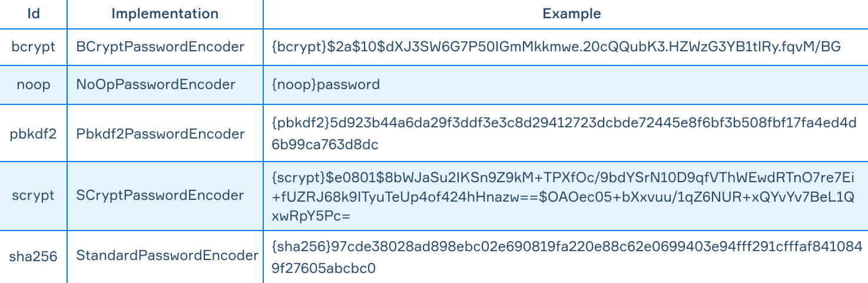Select the sha256 id cell
This screenshot has height=283, width=868.
[34, 256]
